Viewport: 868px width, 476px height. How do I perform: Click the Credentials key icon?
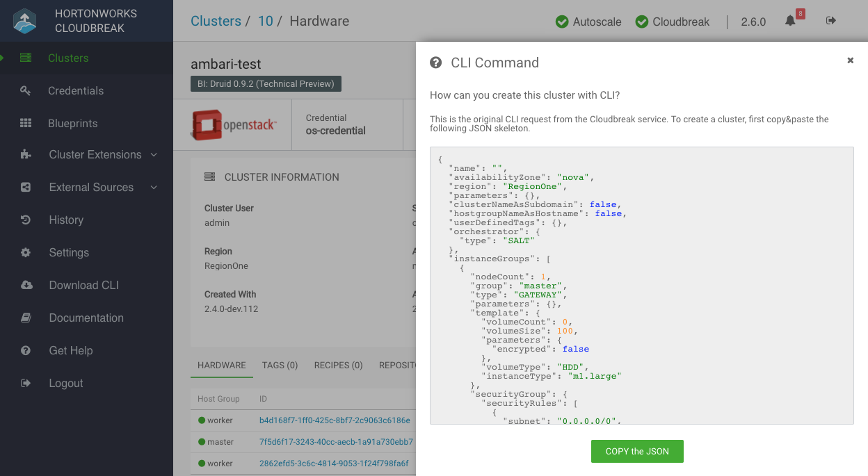click(x=26, y=90)
